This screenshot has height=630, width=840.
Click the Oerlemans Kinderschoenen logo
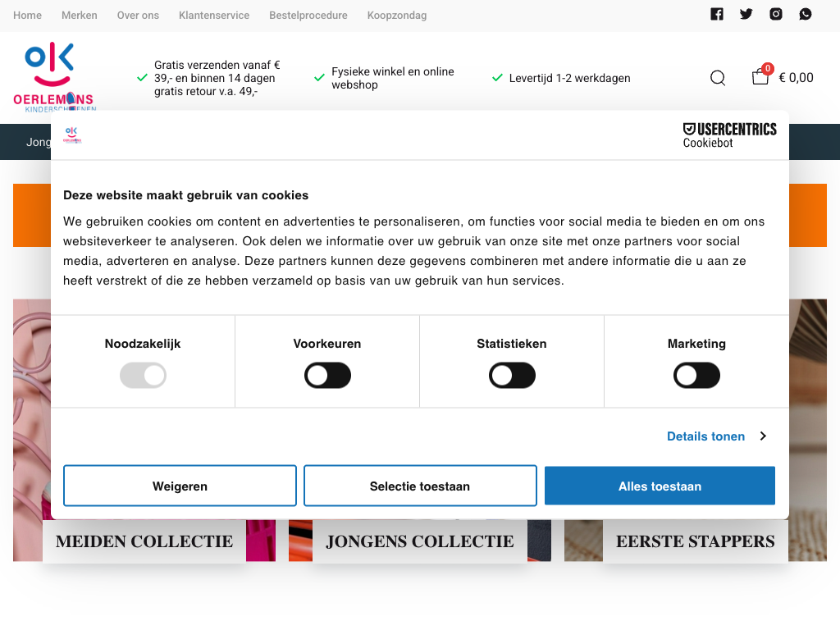point(55,76)
